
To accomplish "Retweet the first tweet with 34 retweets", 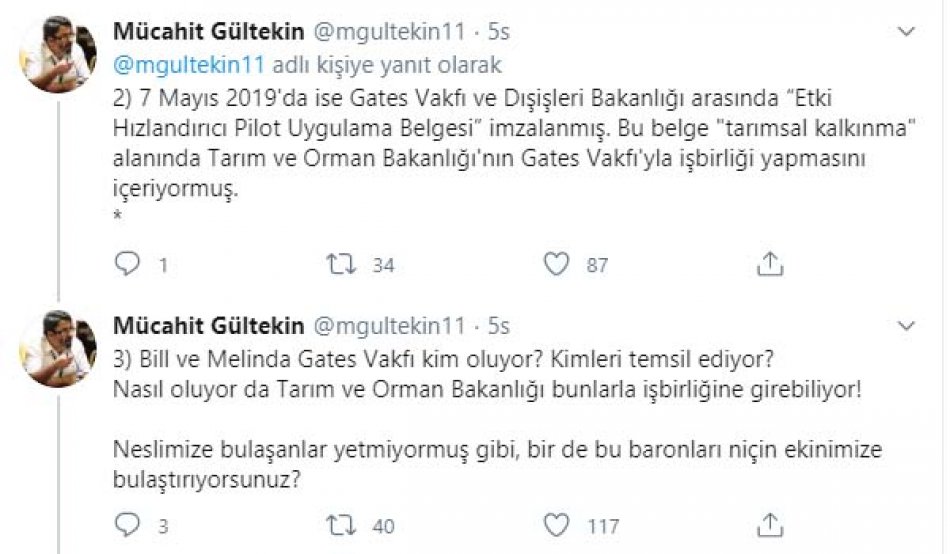I will [x=339, y=264].
